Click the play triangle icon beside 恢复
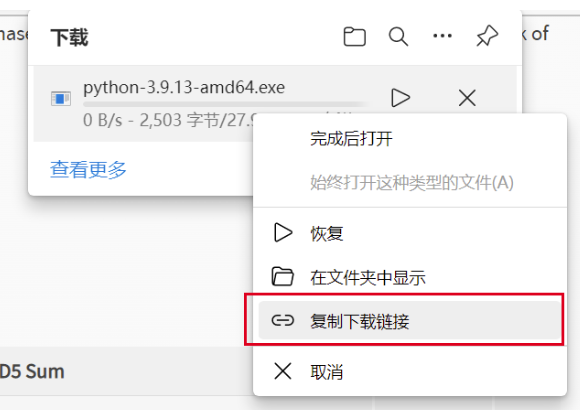Image resolution: width=580 pixels, height=410 pixels. (283, 233)
